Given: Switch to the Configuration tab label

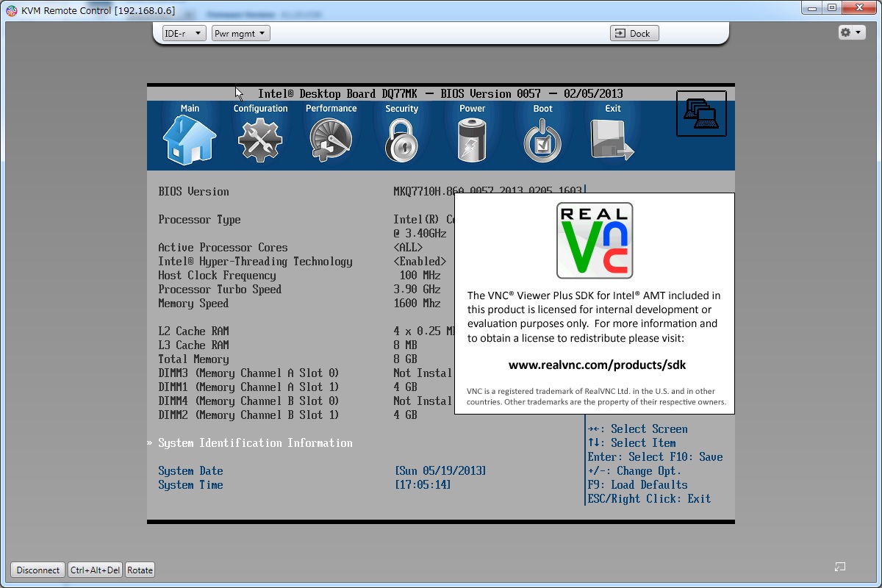Looking at the screenshot, I should point(260,108).
